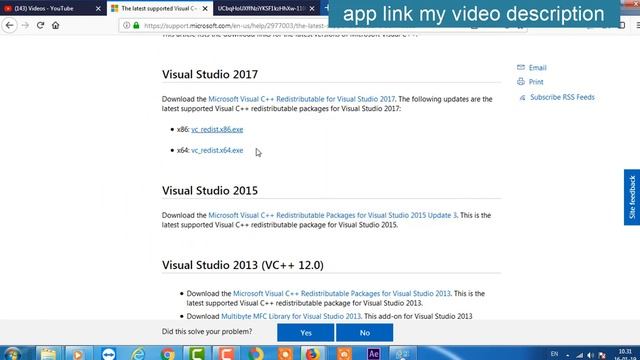The image size is (640, 360).
Task: Open the browser home page icon
Action: [x=56, y=25]
